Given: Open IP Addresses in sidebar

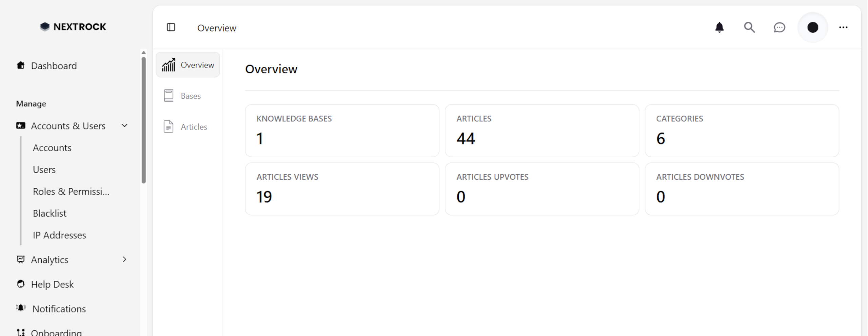Looking at the screenshot, I should pos(59,235).
